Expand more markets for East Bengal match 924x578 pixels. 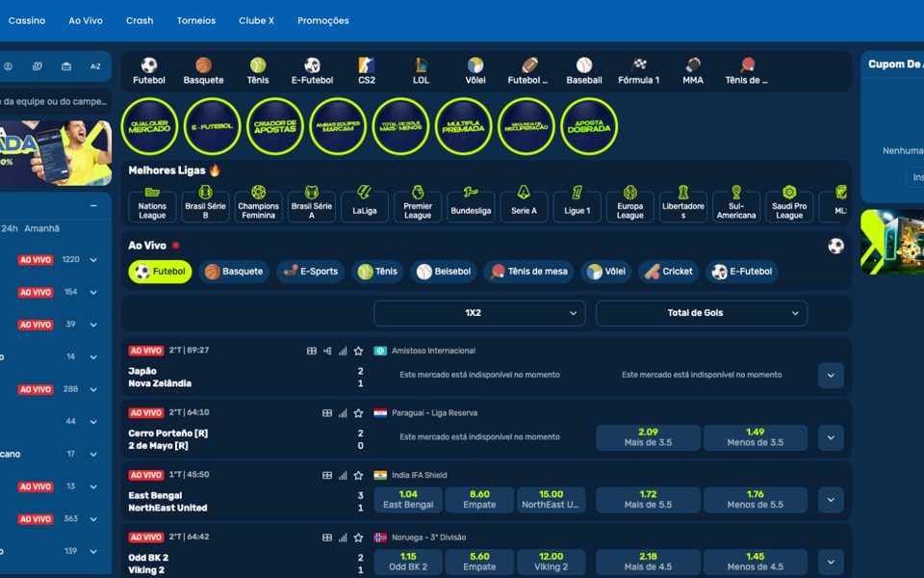pyautogui.click(x=831, y=500)
